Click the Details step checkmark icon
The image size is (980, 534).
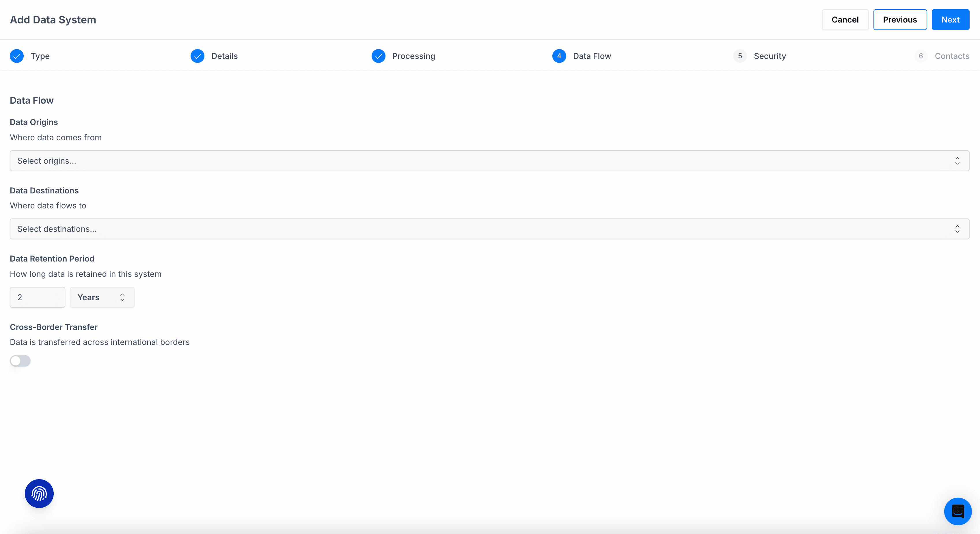point(198,56)
